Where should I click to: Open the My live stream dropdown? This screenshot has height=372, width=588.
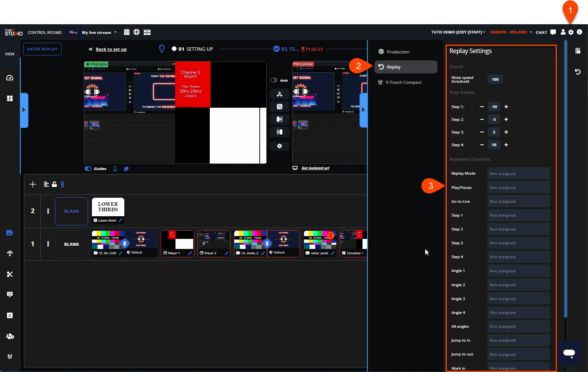pyautogui.click(x=99, y=32)
